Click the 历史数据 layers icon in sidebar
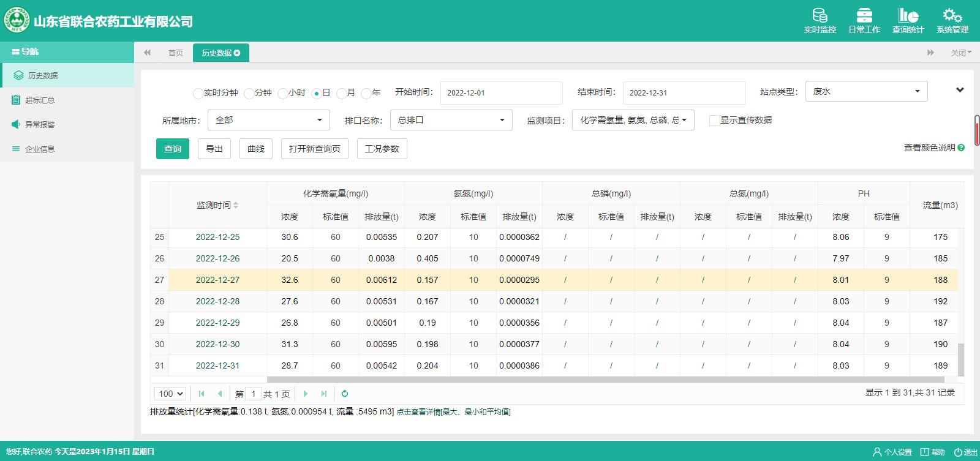980x461 pixels. tap(18, 75)
